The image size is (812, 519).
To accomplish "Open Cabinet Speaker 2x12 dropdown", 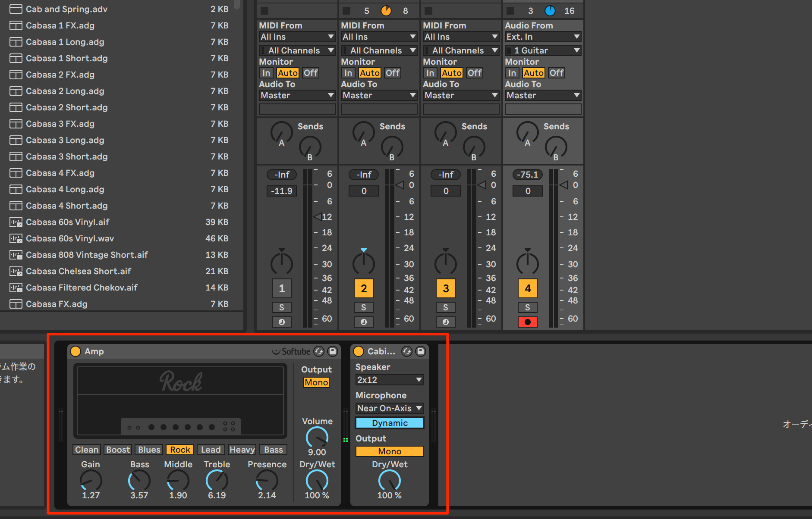I will 390,380.
